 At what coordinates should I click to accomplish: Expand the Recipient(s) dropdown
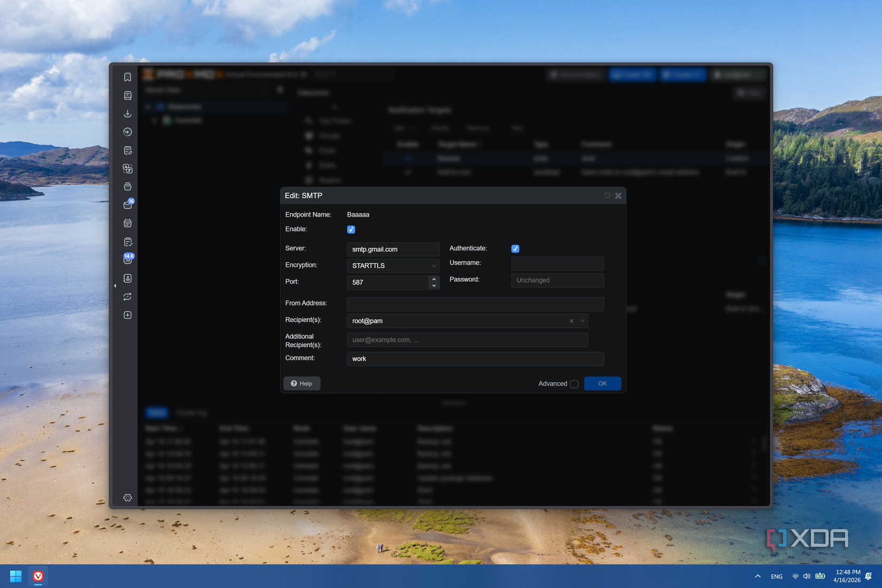pos(582,321)
